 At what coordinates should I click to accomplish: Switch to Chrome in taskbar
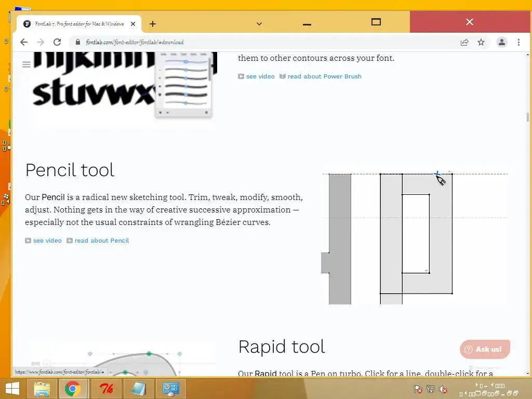(73, 389)
